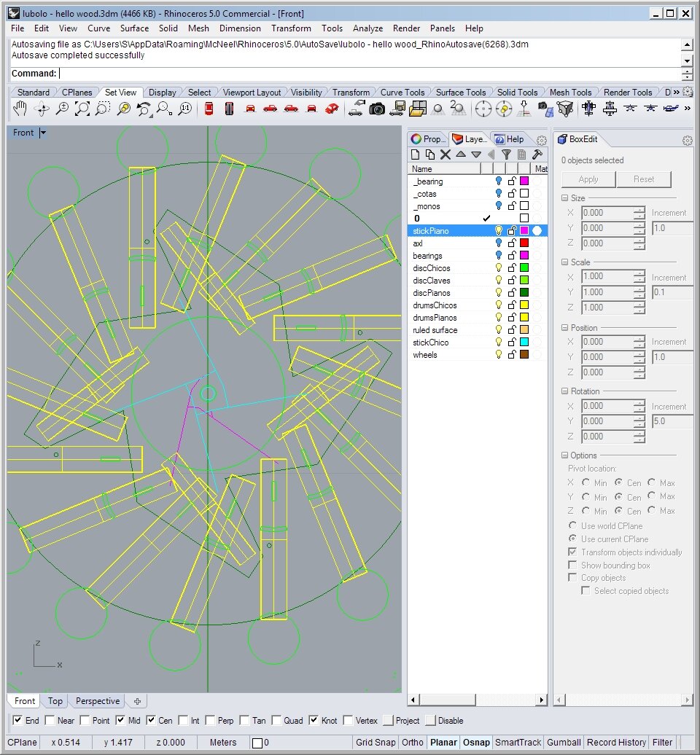Change the axl layer red color swatch

[524, 243]
